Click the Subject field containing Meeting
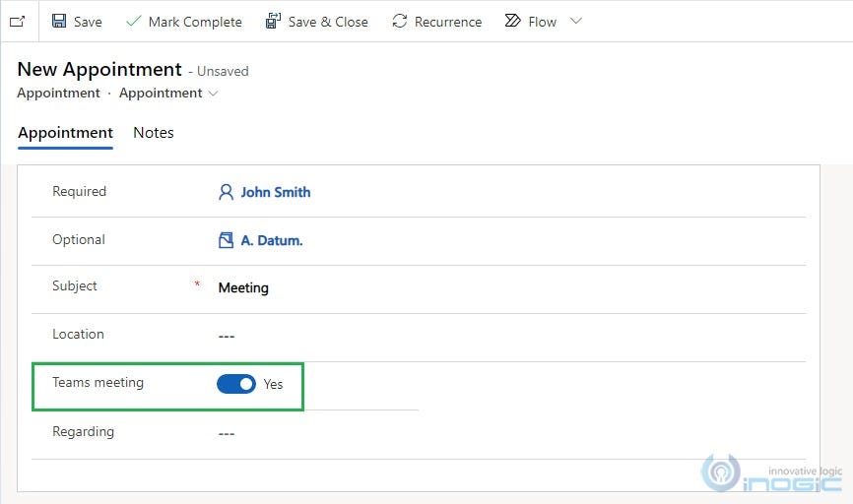Image resolution: width=853 pixels, height=504 pixels. [x=511, y=287]
